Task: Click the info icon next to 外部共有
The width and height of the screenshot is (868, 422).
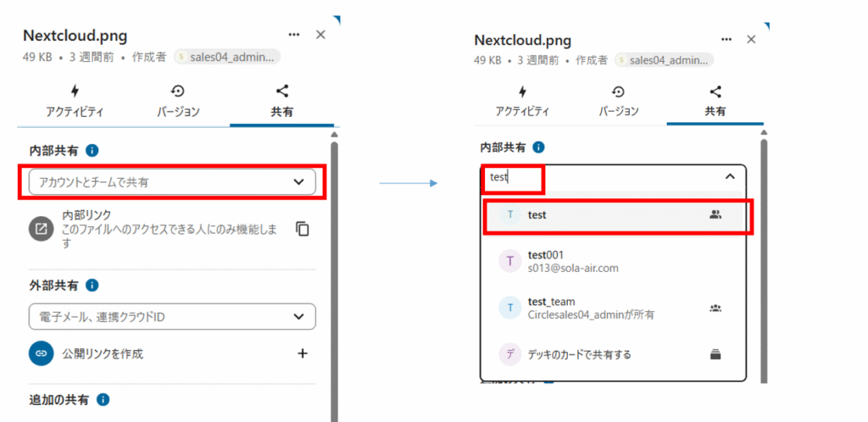Action: point(92,286)
